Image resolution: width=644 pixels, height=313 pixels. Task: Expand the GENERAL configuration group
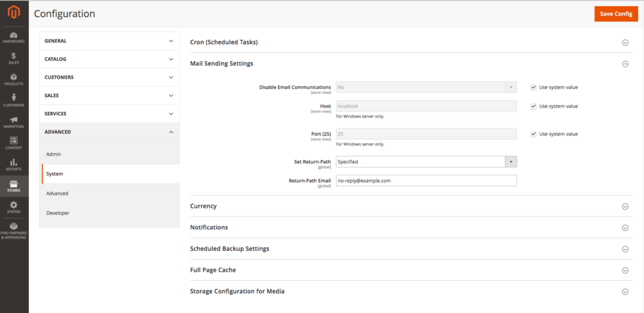click(109, 41)
